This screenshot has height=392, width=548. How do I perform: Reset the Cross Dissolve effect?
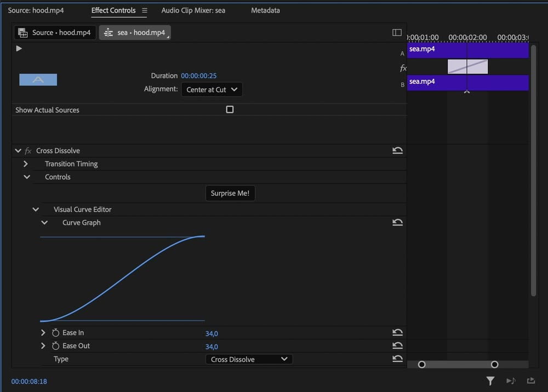pos(397,151)
